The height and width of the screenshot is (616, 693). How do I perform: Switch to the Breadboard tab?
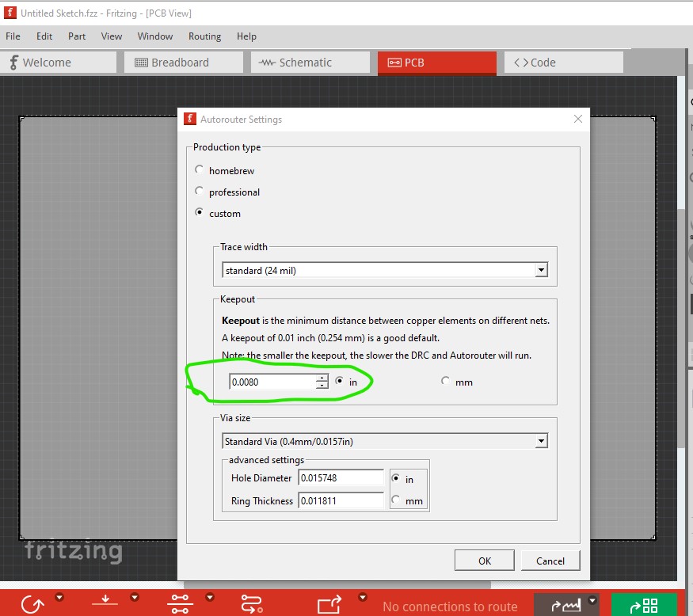(x=184, y=63)
